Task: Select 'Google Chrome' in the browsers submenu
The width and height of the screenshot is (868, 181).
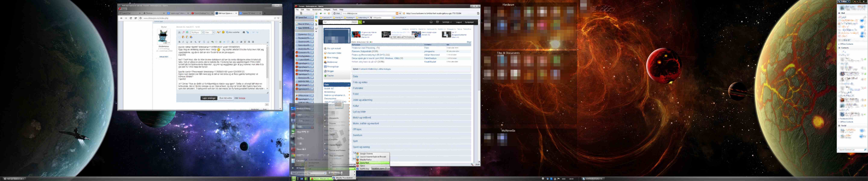Action: point(373,154)
